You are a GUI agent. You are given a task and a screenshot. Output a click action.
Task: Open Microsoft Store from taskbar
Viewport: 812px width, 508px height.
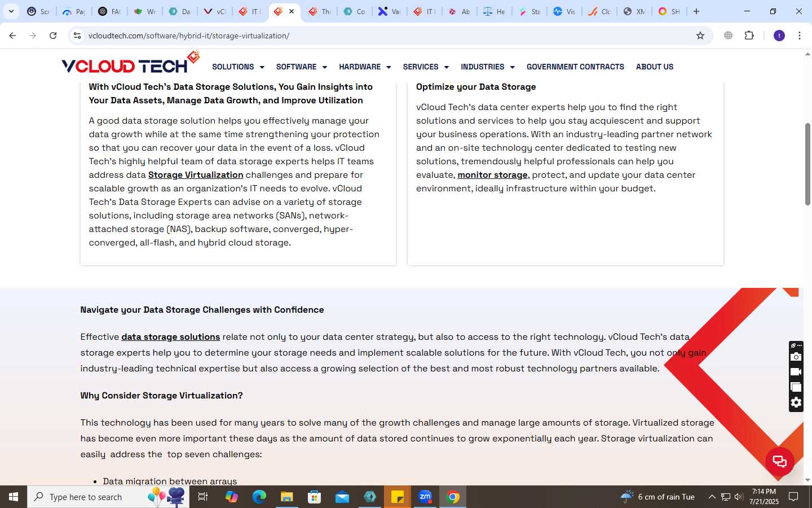(x=315, y=497)
